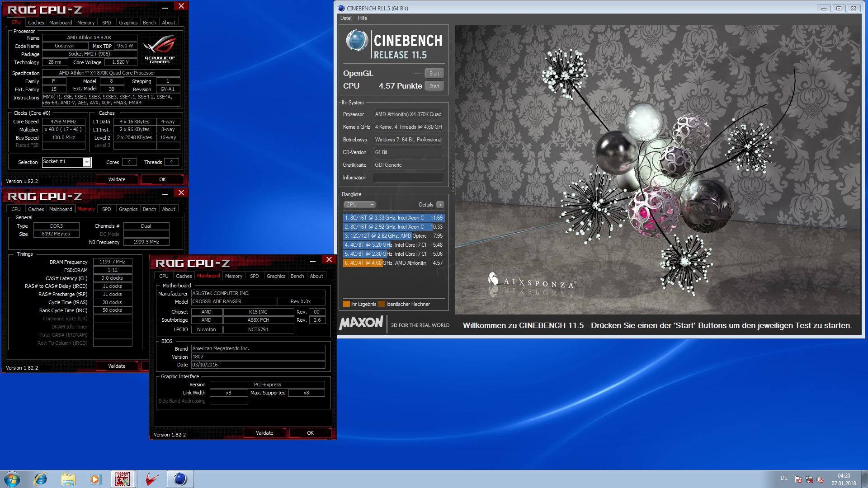Select CPU tab in Memory CPU-Z window
868x488 pixels.
[x=16, y=209]
